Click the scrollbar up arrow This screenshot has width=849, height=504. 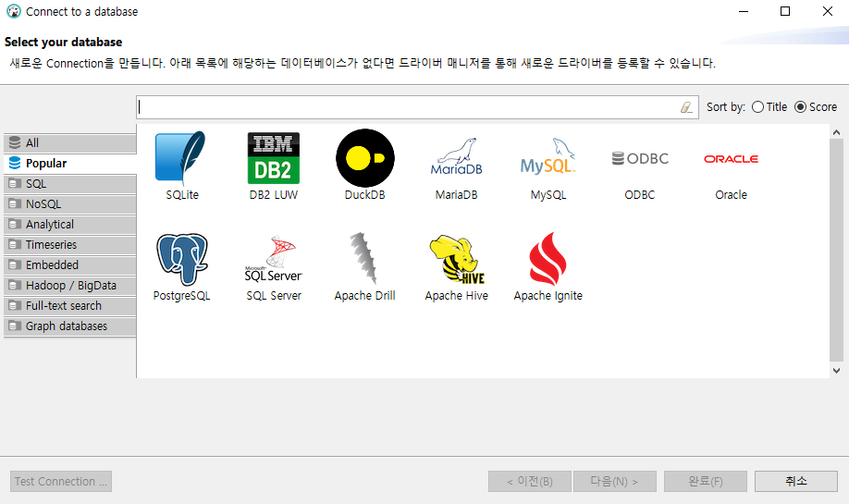pos(837,132)
